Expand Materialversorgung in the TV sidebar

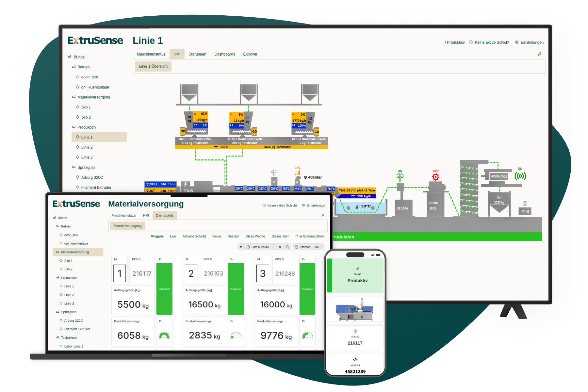(x=91, y=97)
